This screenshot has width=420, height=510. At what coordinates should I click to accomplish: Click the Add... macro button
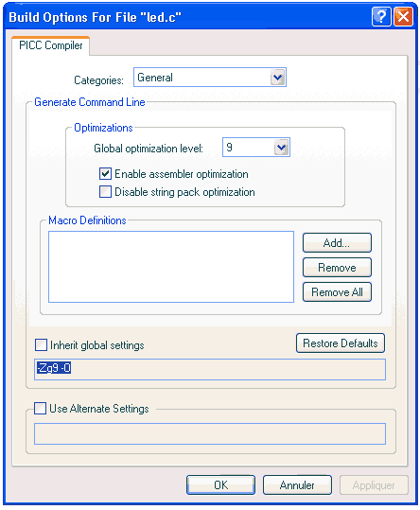click(x=337, y=242)
